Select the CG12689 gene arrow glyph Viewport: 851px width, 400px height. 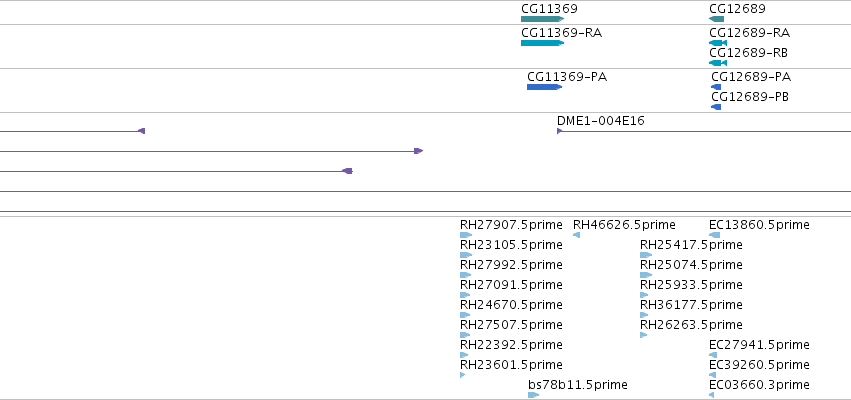point(716,19)
